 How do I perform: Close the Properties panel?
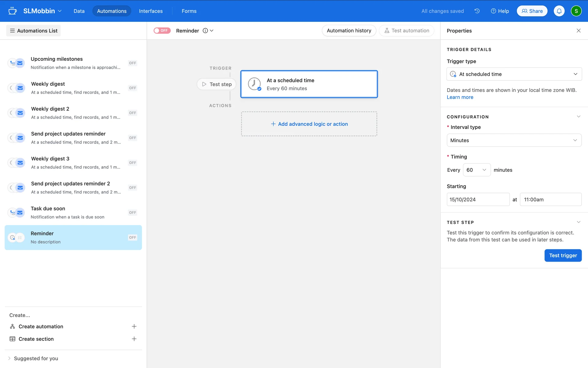tap(579, 31)
